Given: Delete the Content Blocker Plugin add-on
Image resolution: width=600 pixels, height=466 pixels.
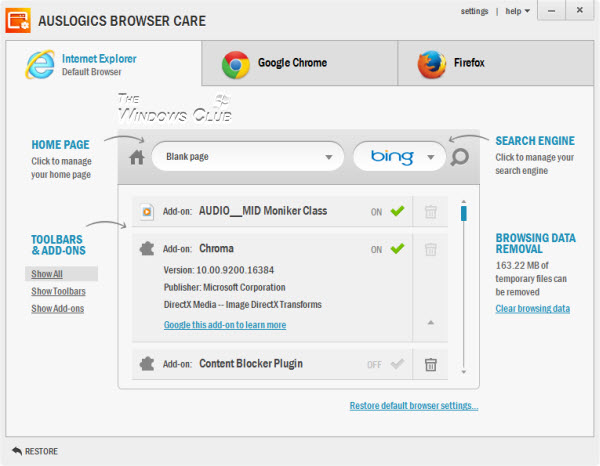Looking at the screenshot, I should click(430, 364).
